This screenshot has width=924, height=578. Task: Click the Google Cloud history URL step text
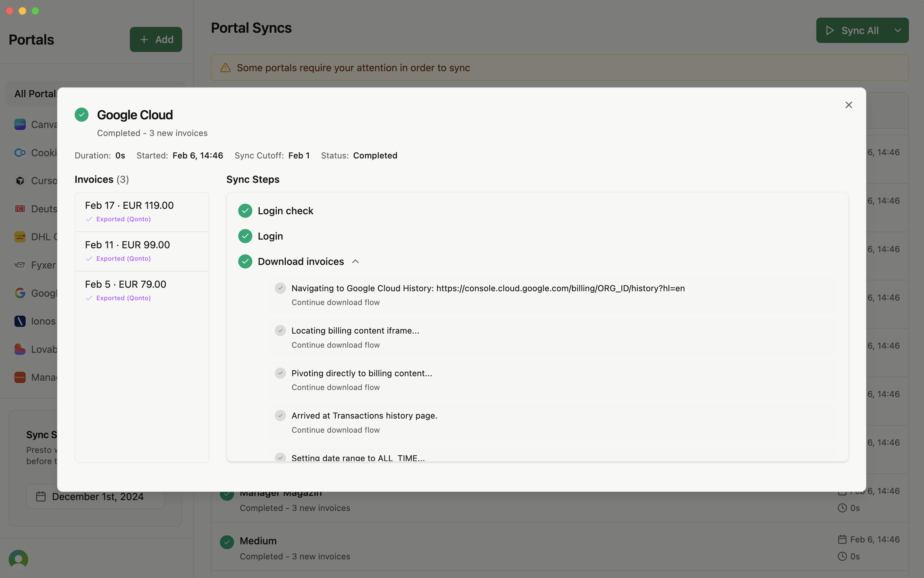click(x=488, y=288)
